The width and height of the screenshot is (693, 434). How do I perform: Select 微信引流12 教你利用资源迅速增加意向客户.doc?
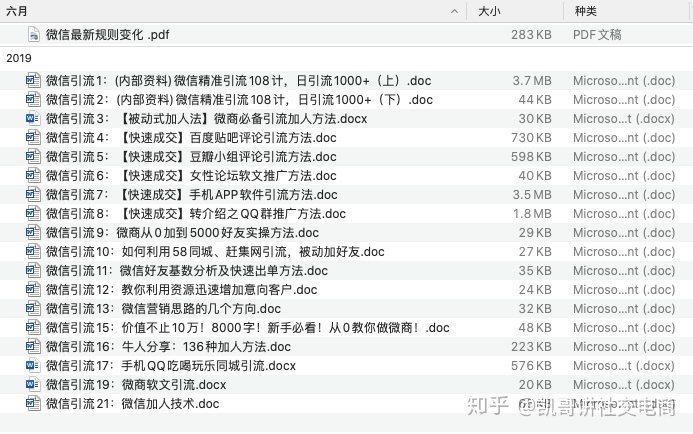click(181, 289)
